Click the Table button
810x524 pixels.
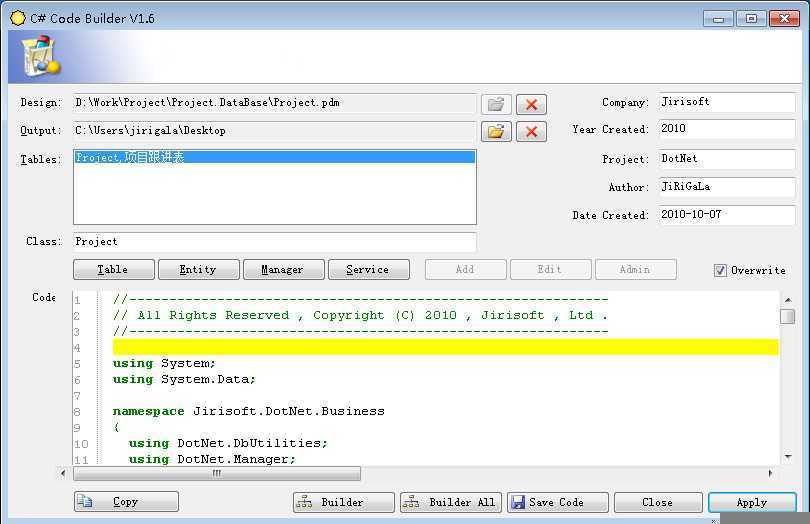pos(114,269)
